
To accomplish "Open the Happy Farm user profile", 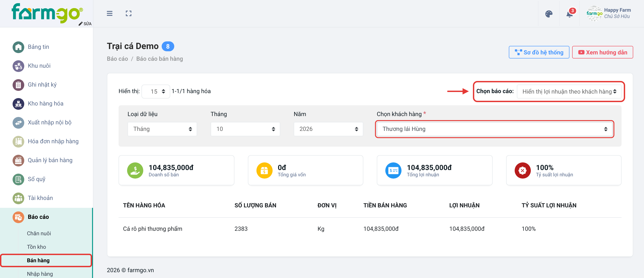I will (x=609, y=13).
